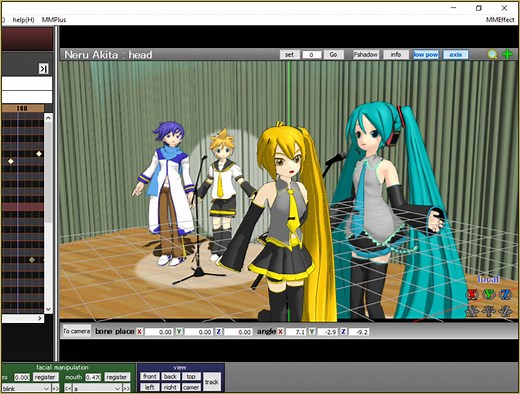The height and width of the screenshot is (394, 520).
Task: Click the blue Z label beside bone place
Action: click(218, 331)
